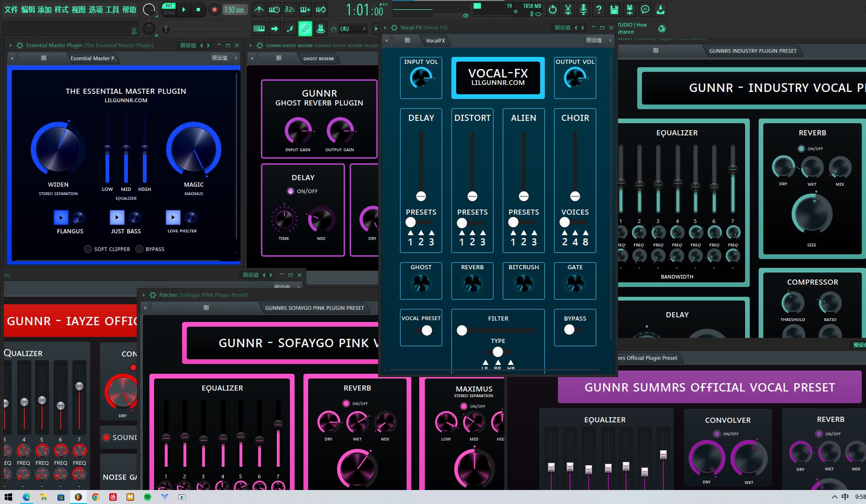Adjust the DELAY vertical slider in Vocal-FX
The width and height of the screenshot is (866, 504).
(x=421, y=166)
